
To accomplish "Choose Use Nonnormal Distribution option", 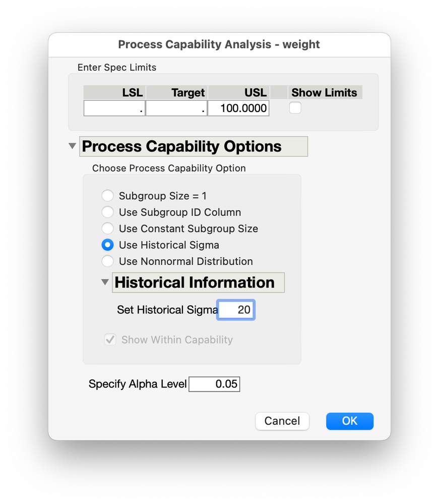I will 107,261.
